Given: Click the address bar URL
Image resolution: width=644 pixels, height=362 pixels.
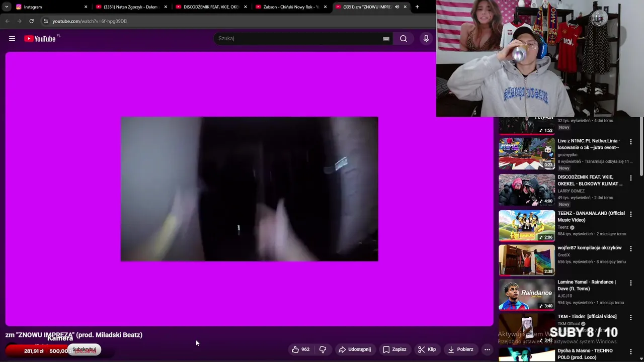Looking at the screenshot, I should [90, 21].
